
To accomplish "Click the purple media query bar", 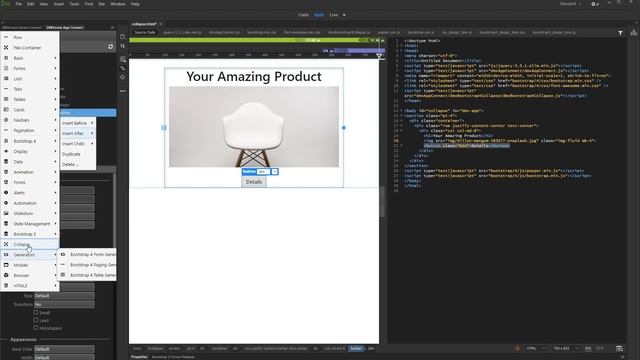I will [x=353, y=51].
